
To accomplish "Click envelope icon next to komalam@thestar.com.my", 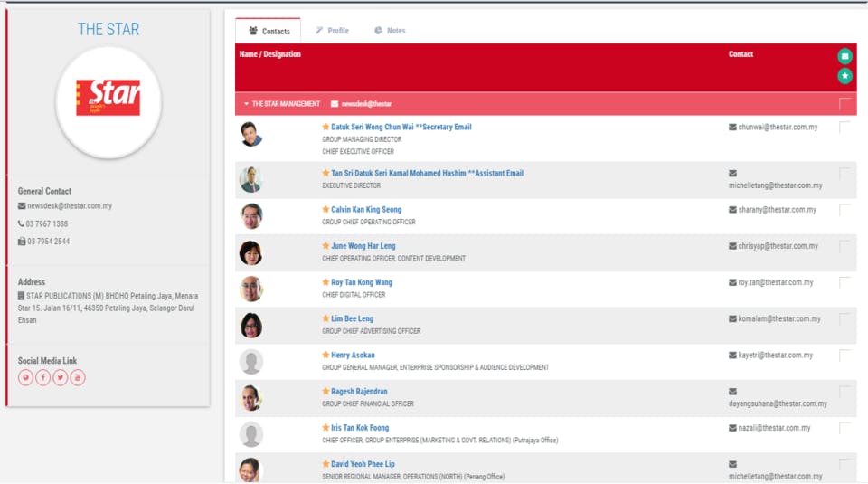I will (x=732, y=319).
